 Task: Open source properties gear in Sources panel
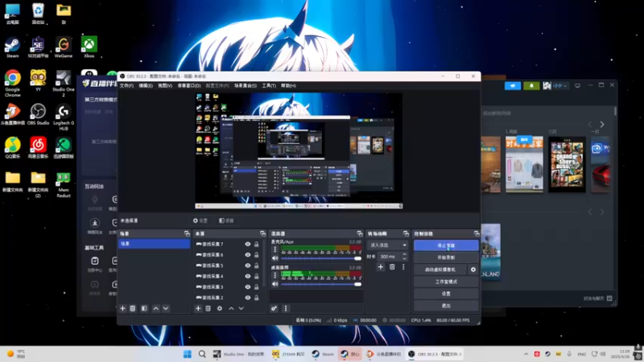[x=219, y=308]
